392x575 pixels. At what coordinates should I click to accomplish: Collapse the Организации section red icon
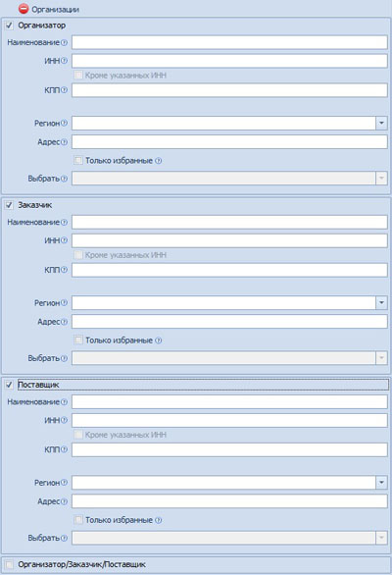(x=24, y=9)
